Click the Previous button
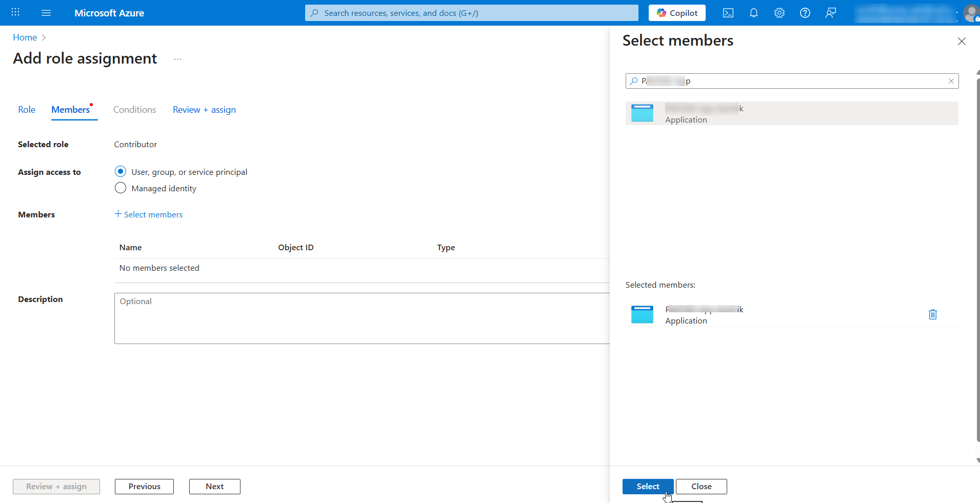The height and width of the screenshot is (503, 980). tap(144, 486)
